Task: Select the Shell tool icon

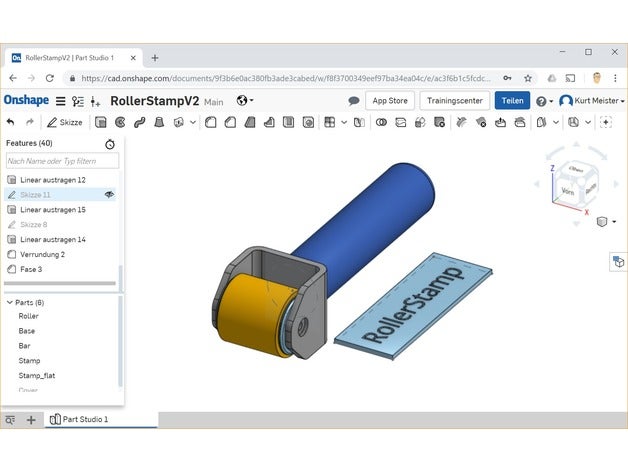Action: click(x=288, y=122)
